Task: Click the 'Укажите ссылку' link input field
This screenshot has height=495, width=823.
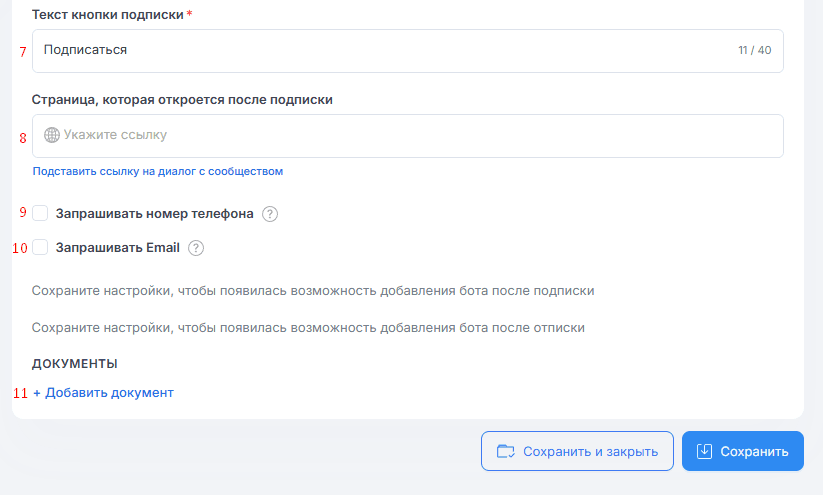Action: click(408, 136)
